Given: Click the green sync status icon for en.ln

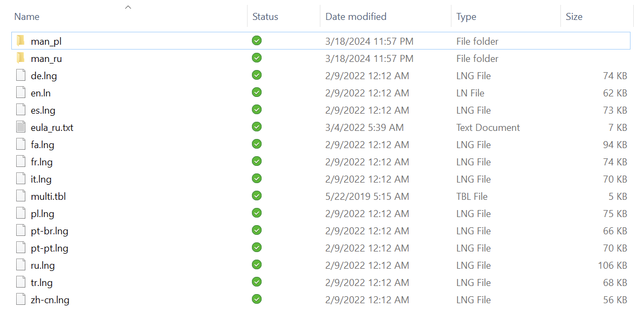Looking at the screenshot, I should (257, 92).
